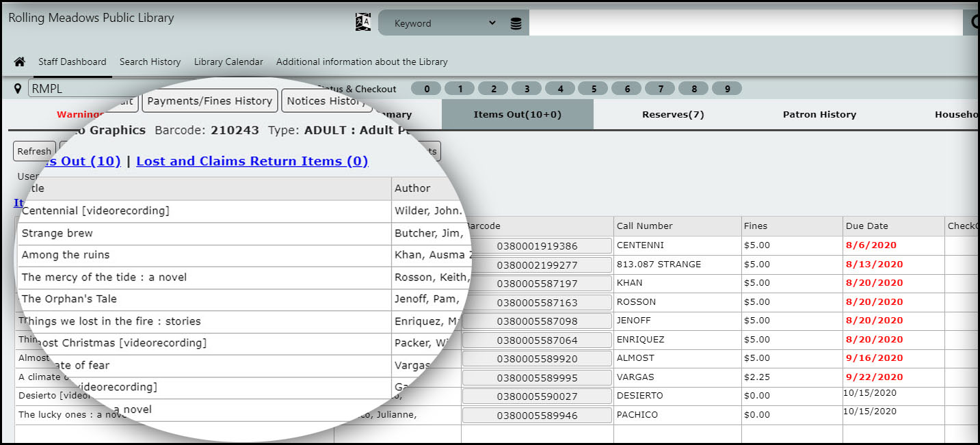Focus the main search text box
980x445 pixels.
(x=746, y=23)
